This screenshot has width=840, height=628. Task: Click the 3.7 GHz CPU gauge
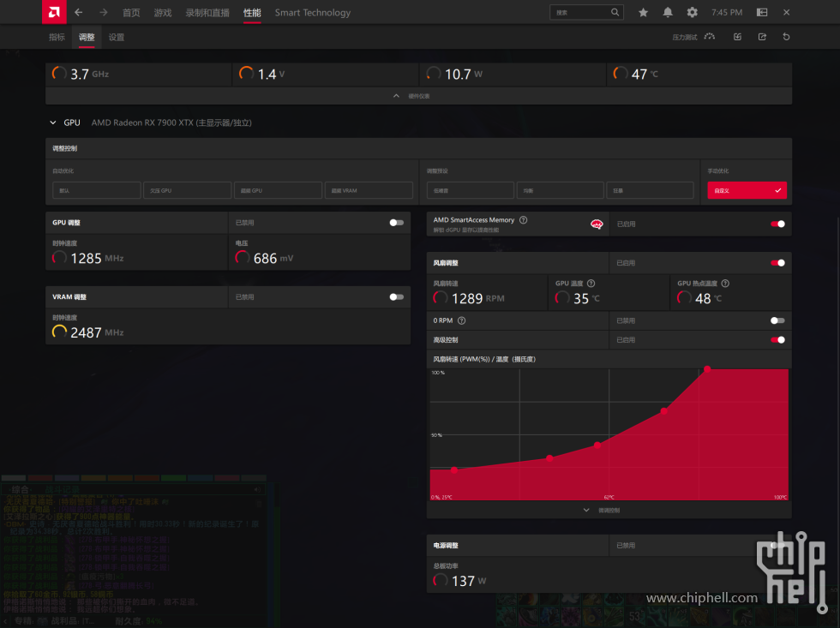pyautogui.click(x=81, y=74)
